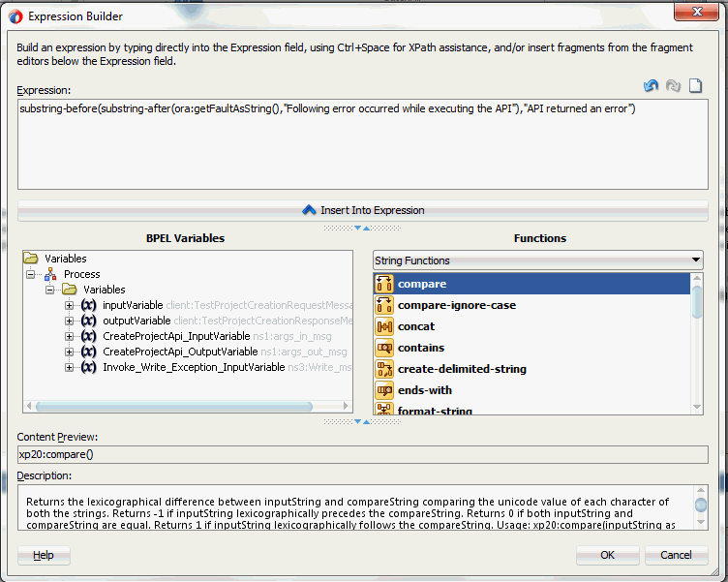Select the contains function label

click(421, 348)
